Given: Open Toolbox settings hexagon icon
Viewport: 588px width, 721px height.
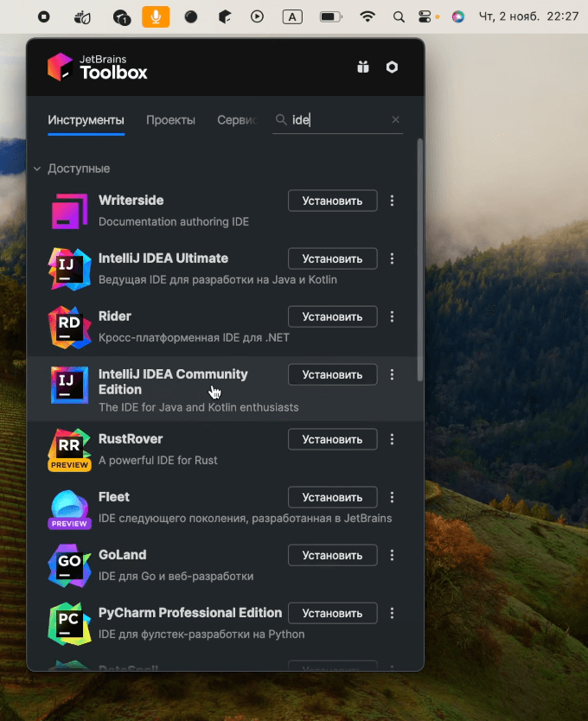Looking at the screenshot, I should (392, 67).
